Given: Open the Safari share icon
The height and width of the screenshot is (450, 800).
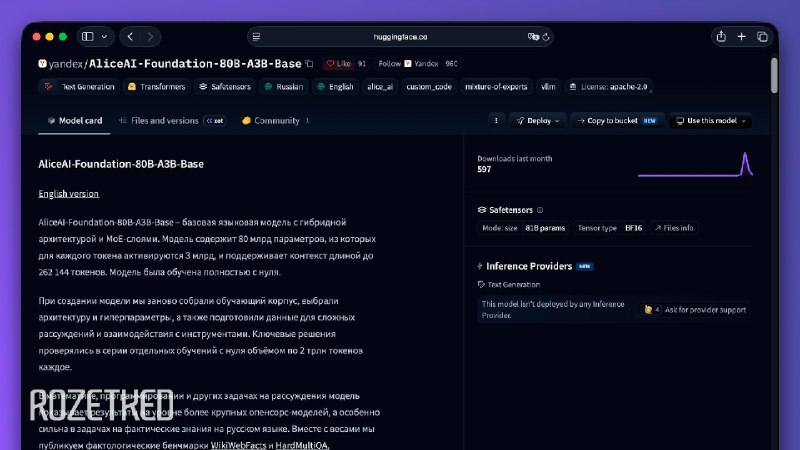Looking at the screenshot, I should coord(721,36).
